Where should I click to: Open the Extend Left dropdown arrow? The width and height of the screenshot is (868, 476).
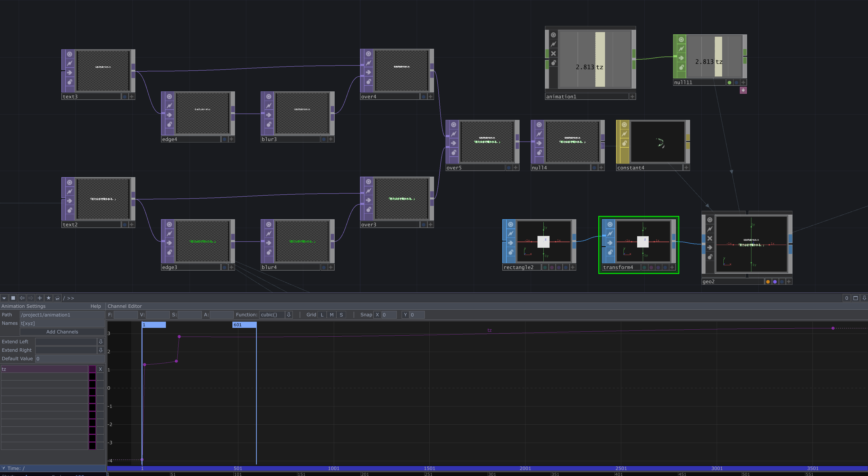click(100, 342)
